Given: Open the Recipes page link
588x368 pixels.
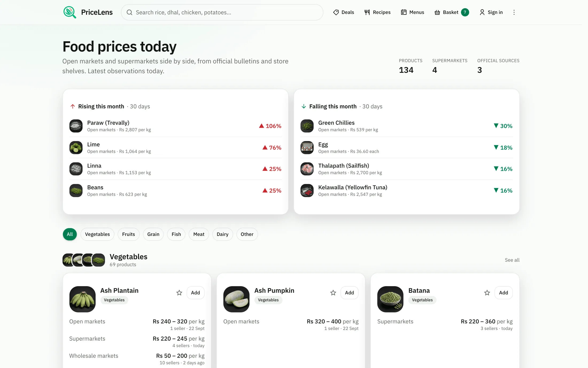Looking at the screenshot, I should pyautogui.click(x=377, y=12).
